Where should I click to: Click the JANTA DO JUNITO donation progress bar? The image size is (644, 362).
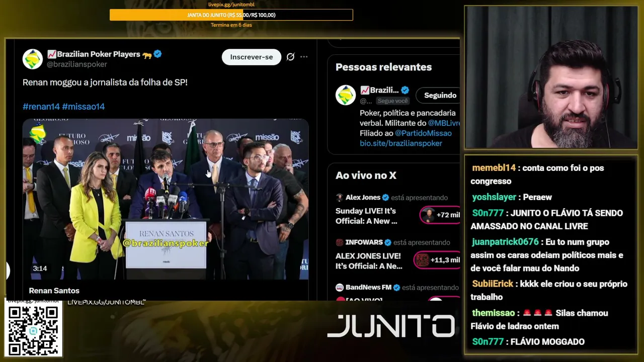[231, 15]
